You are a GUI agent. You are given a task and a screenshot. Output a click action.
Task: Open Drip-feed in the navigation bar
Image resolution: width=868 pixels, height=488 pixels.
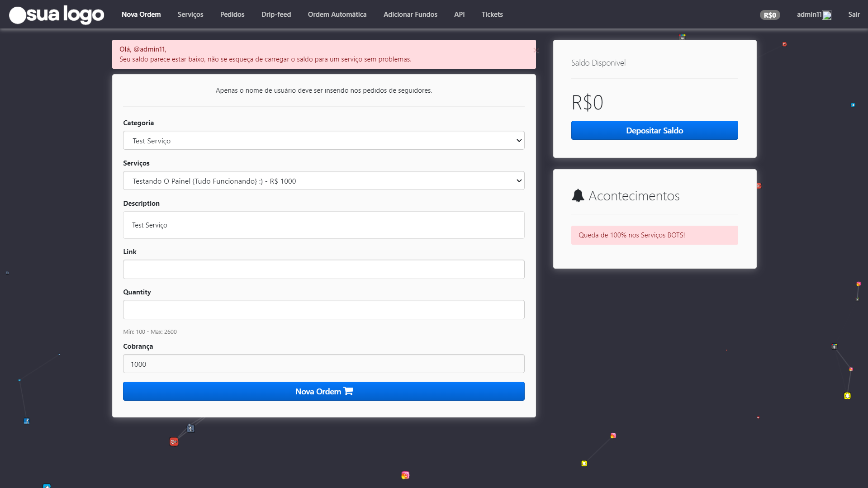click(x=276, y=14)
